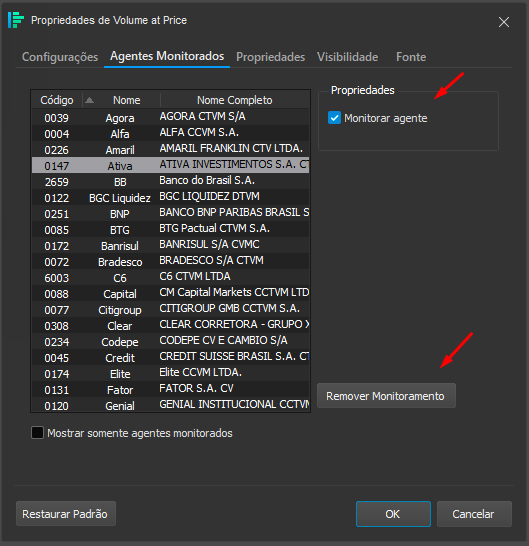Click the Bradesco name cell
Viewport: 529px width, 546px height.
click(120, 263)
